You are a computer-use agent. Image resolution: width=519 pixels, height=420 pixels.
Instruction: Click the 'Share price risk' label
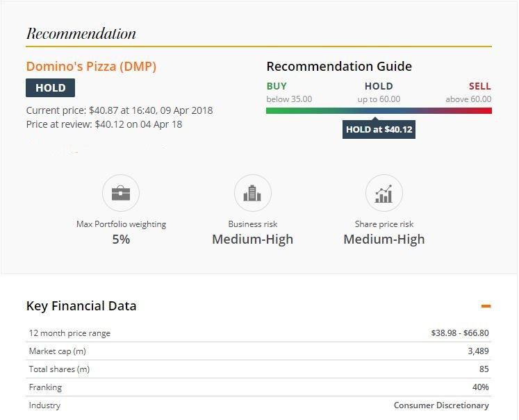(x=384, y=224)
